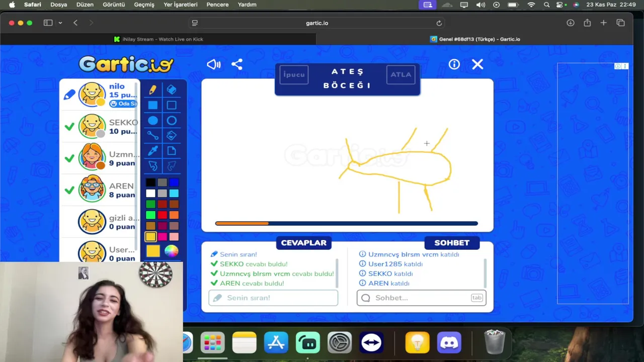Undo the last drawing stroke
The image size is (644, 362).
point(152,166)
